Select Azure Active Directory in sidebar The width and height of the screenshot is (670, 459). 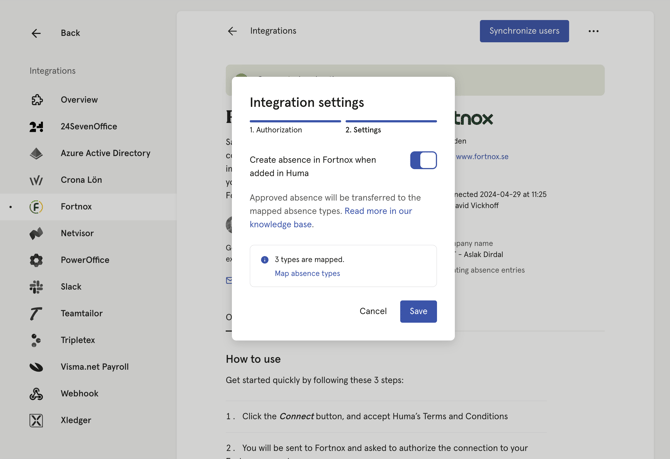click(x=88, y=153)
